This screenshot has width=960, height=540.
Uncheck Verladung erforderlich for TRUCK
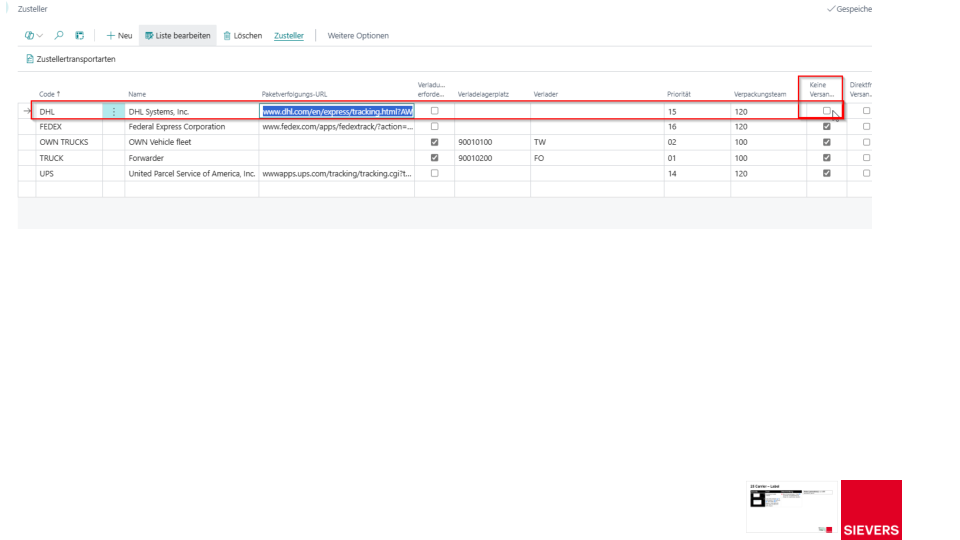point(435,157)
